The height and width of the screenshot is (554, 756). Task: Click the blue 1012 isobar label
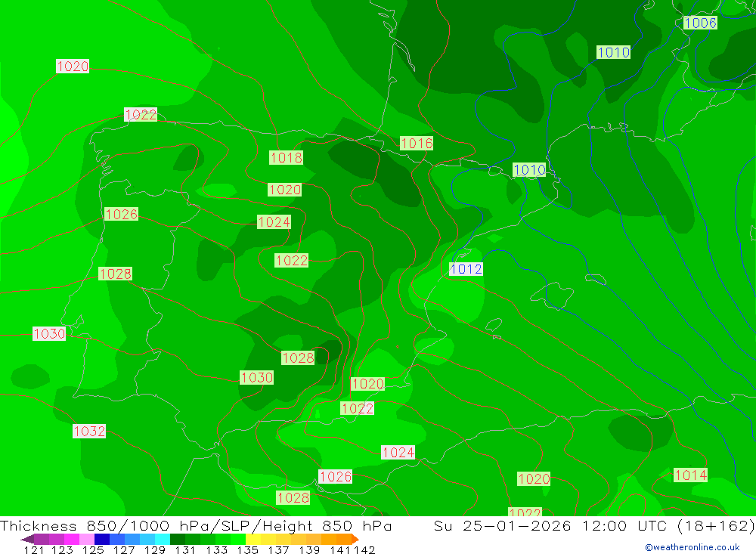[x=466, y=269]
